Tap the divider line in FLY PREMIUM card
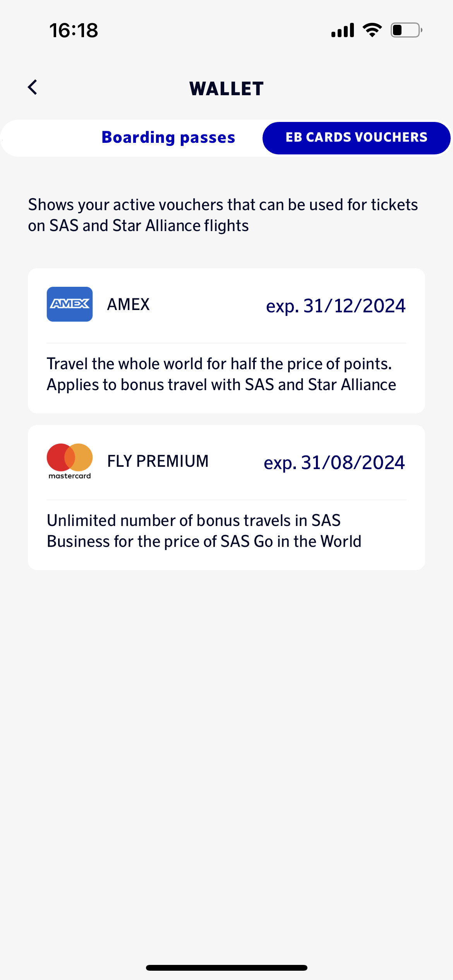This screenshot has height=980, width=453. (226, 500)
